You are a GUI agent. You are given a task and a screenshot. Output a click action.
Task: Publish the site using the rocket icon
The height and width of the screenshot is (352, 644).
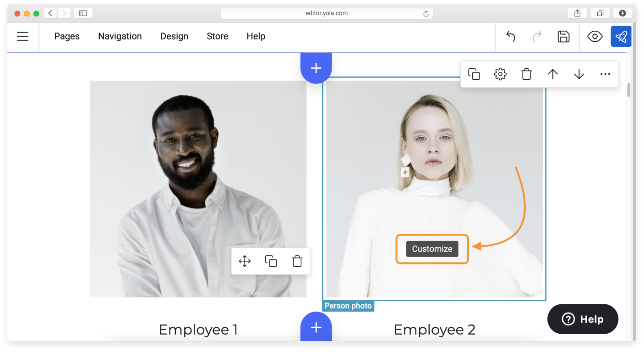(621, 36)
